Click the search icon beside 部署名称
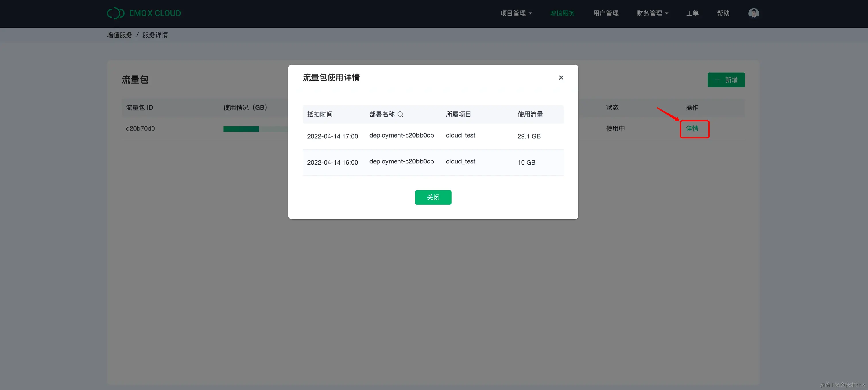Viewport: 868px width, 390px height. 400,114
